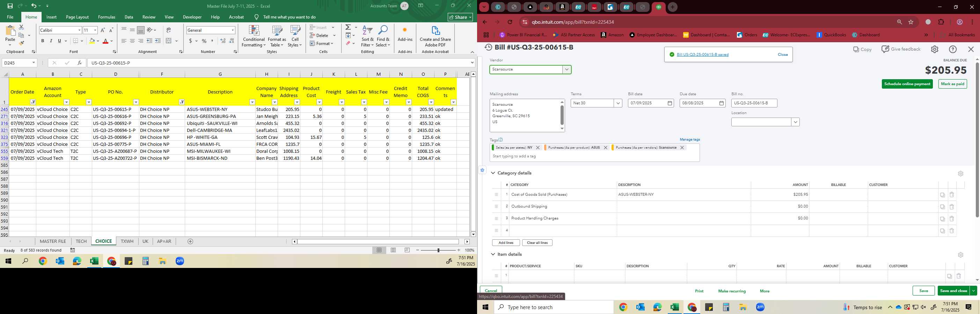The height and width of the screenshot is (314, 980).
Task: Toggle Italic formatting in Excel
Action: [x=51, y=41]
